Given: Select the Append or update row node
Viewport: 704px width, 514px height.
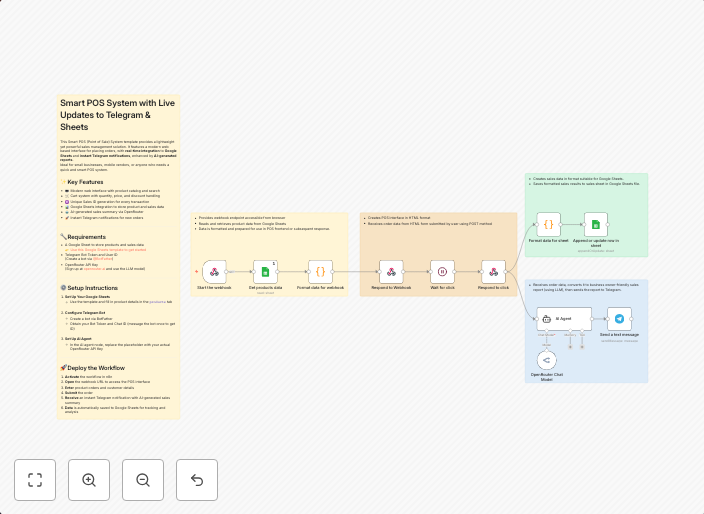Looking at the screenshot, I should point(596,224).
